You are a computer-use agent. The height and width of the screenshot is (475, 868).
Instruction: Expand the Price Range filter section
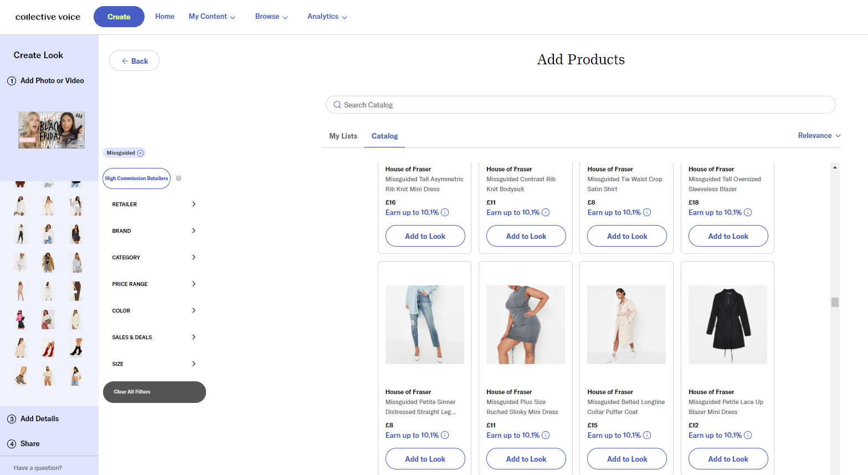pyautogui.click(x=154, y=284)
